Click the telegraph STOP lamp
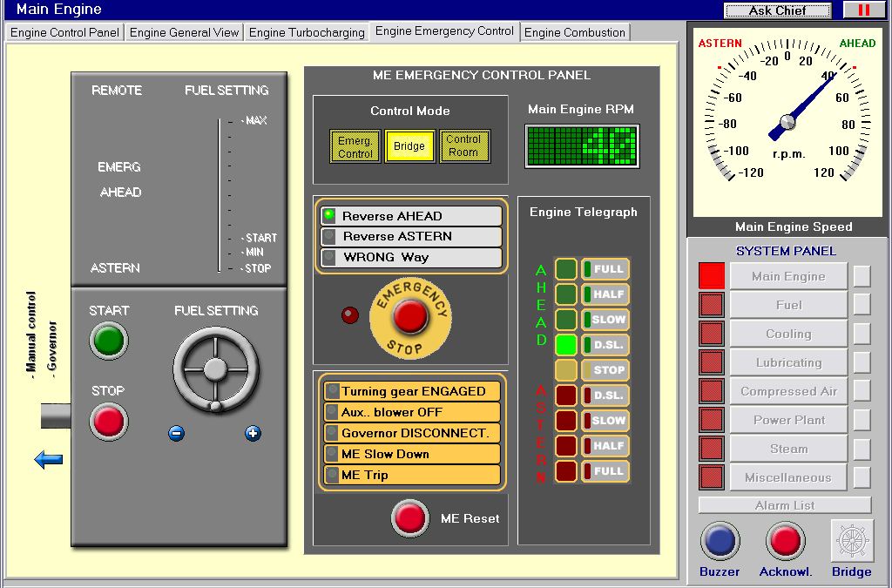892x588 pixels. pos(566,370)
